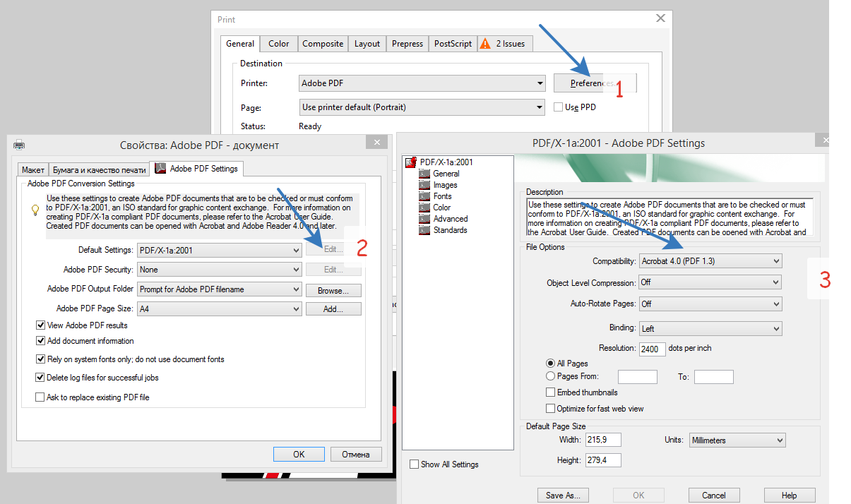Open the Page dropdown with printer default

tap(422, 107)
